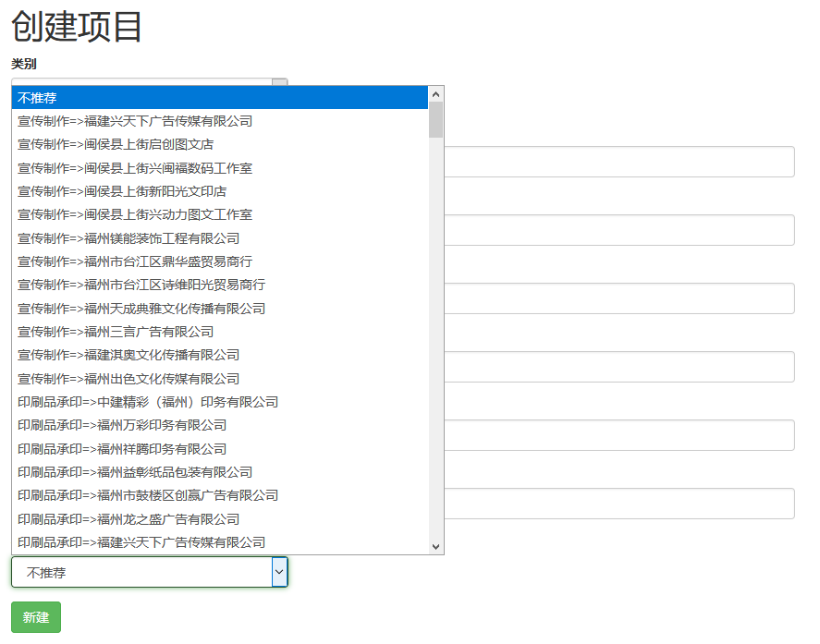This screenshot has height=644, width=820.
Task: Choose 印刷品承印=>福建兴天下广告传媒有限公司 option
Action: pos(141,542)
